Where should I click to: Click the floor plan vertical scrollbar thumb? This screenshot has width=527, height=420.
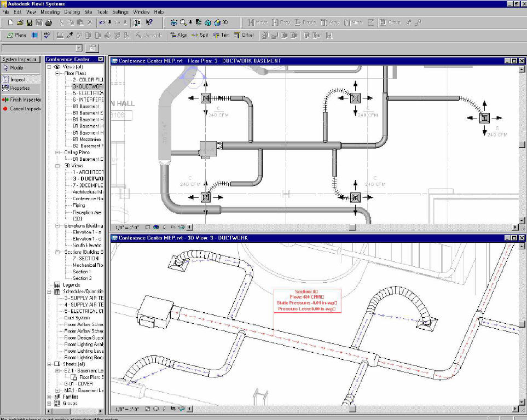click(x=522, y=144)
